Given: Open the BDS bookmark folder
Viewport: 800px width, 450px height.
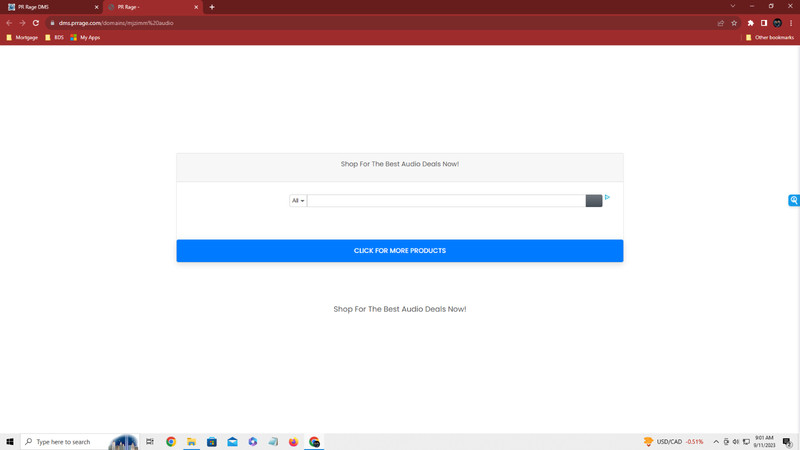Looking at the screenshot, I should [x=55, y=37].
